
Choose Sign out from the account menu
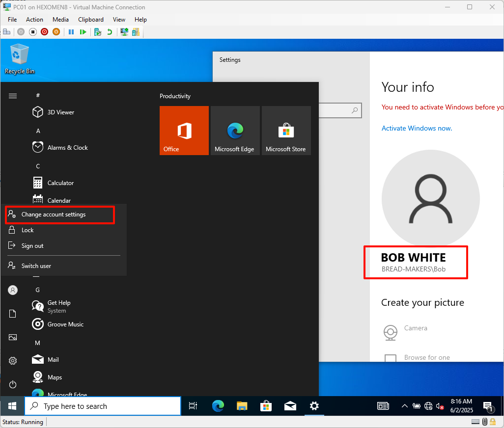pyautogui.click(x=64, y=245)
